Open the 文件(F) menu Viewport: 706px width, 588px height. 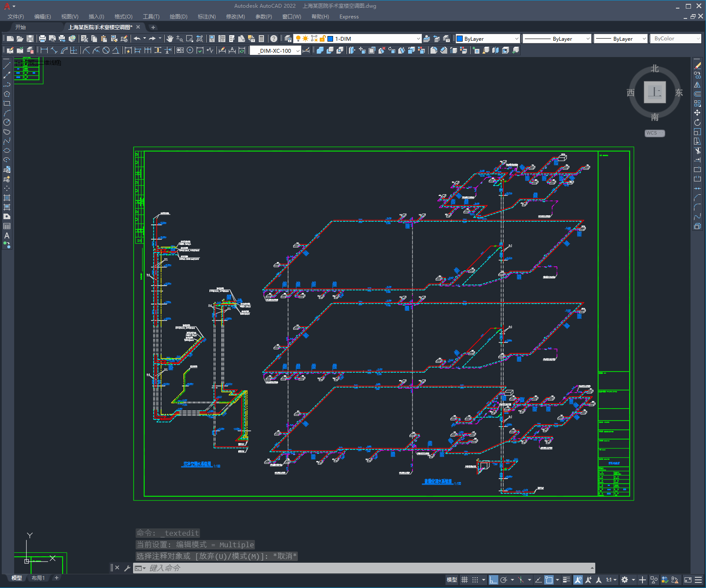(x=16, y=17)
